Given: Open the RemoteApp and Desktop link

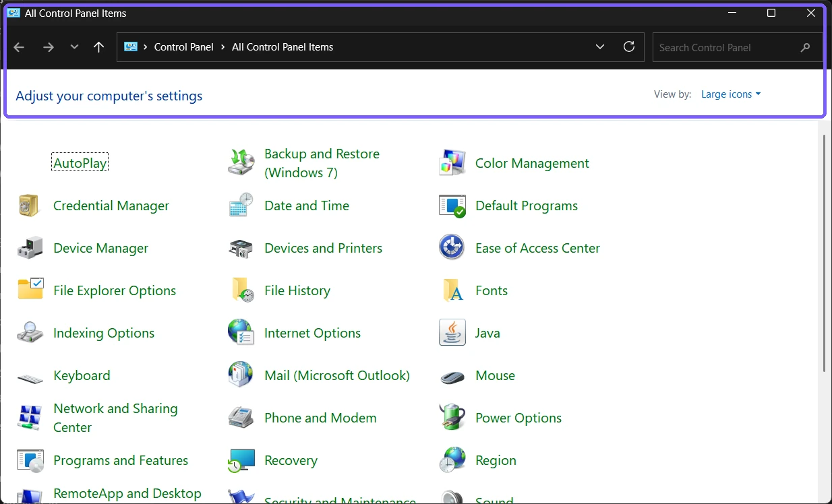Looking at the screenshot, I should 127,493.
